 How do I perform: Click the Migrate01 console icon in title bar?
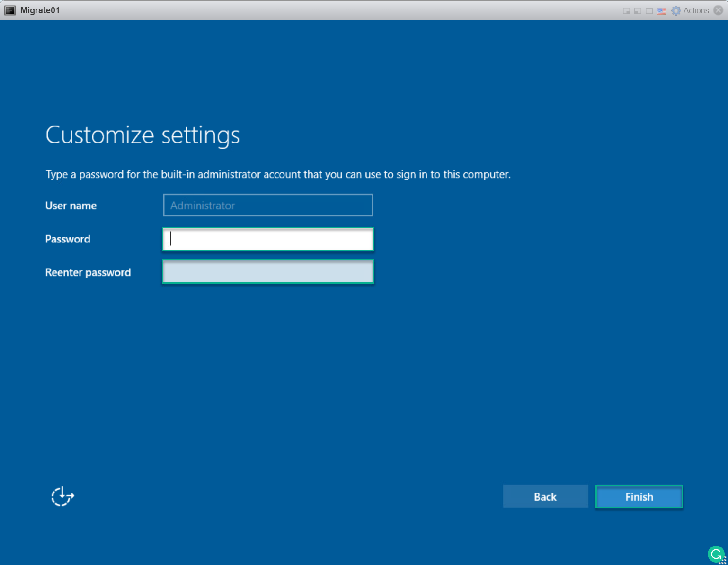(10, 10)
